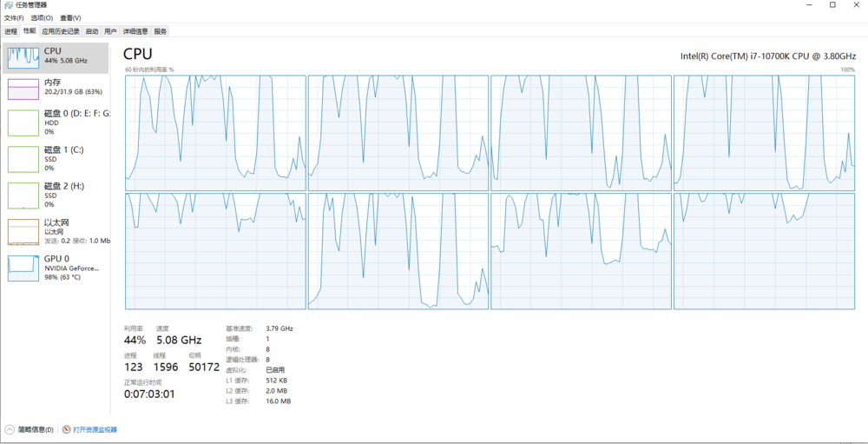The width and height of the screenshot is (868, 444).
Task: Open 磁盘 1 (C:) SSD thumbnail
Action: click(23, 160)
